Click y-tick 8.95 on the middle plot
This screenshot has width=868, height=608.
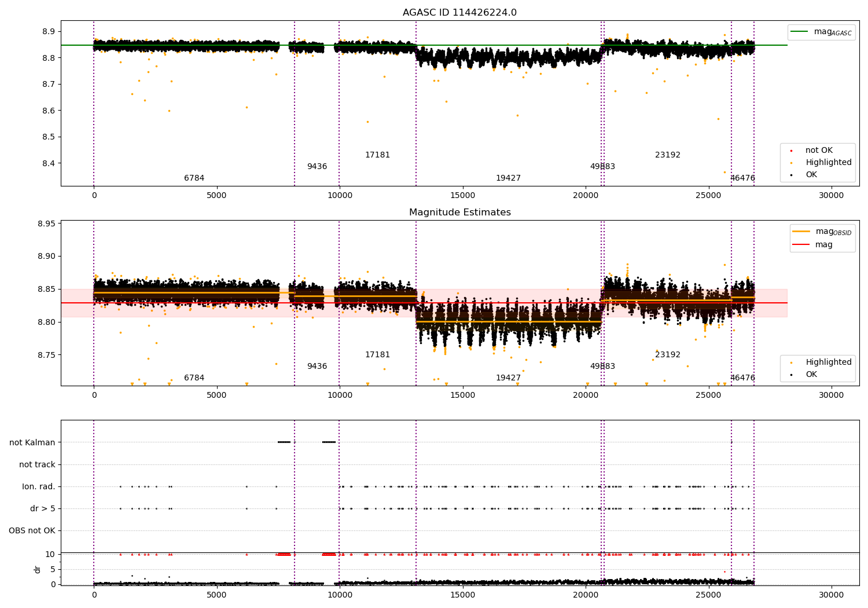click(x=46, y=224)
